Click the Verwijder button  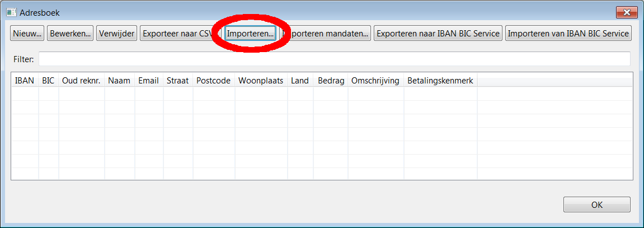pyautogui.click(x=116, y=34)
